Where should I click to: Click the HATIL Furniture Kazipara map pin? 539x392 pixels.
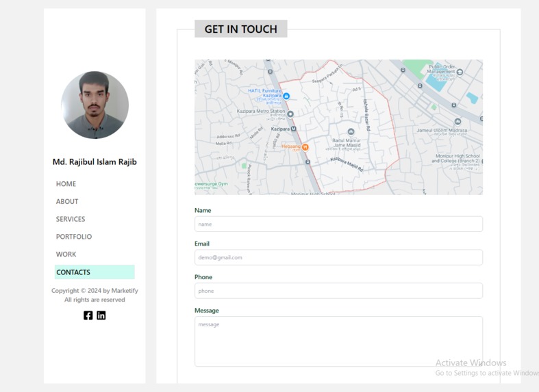(x=286, y=96)
